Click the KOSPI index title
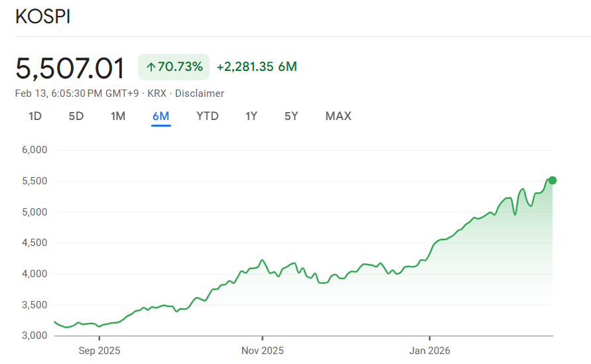 42,17
